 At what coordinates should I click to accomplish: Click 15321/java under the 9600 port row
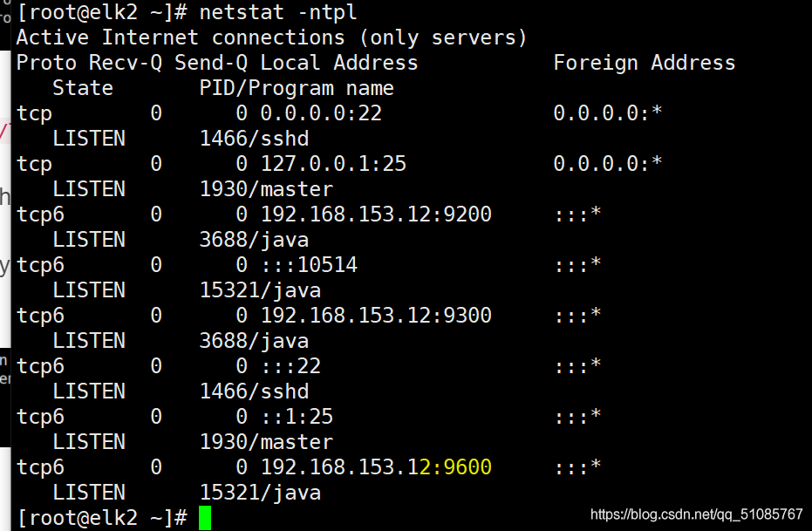(x=260, y=494)
